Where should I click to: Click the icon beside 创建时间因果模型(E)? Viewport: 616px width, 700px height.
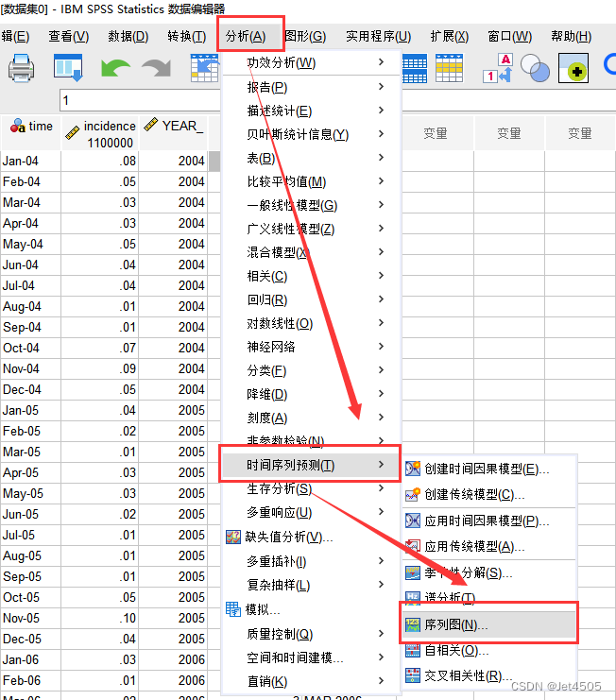[413, 469]
